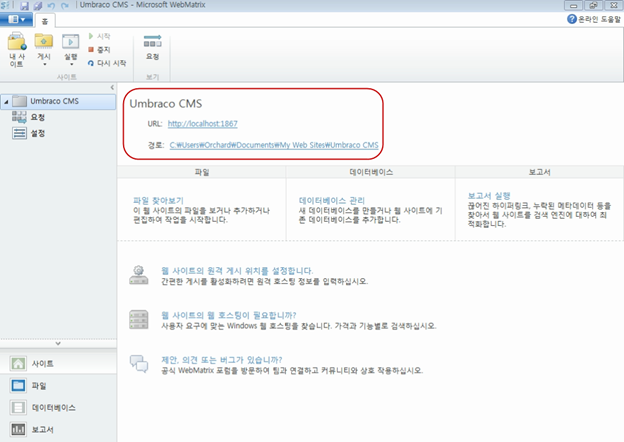Open the Publish (게시) dropdown arrow
This screenshot has height=442, width=624.
[x=45, y=64]
